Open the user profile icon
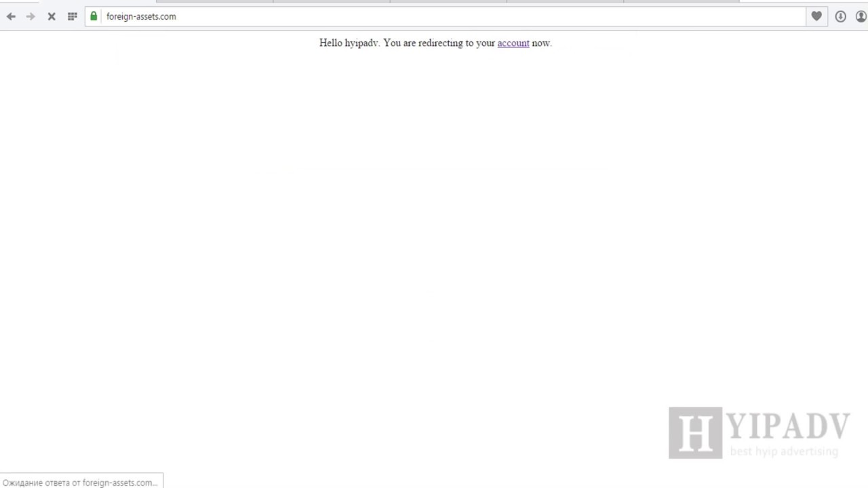Image resolution: width=868 pixels, height=488 pixels. [861, 16]
